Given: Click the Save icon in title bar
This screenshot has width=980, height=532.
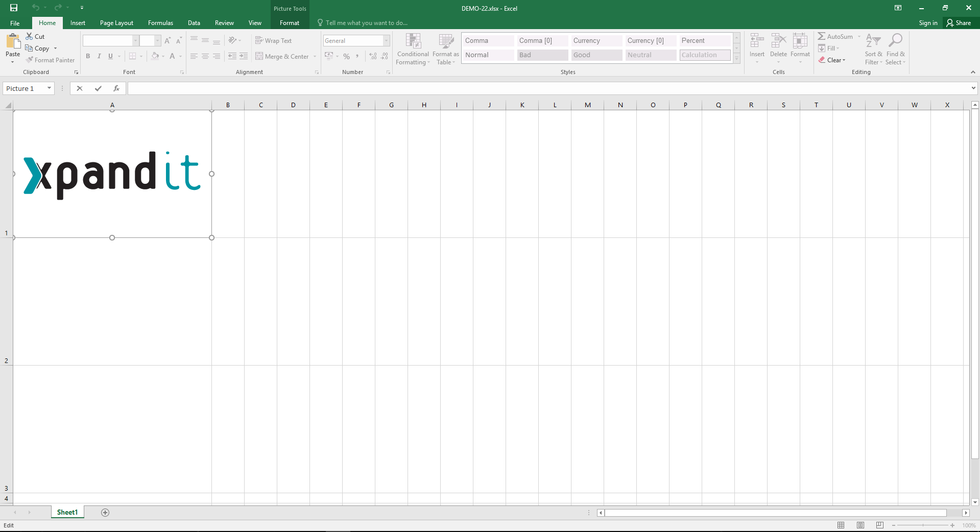Looking at the screenshot, I should coord(14,8).
